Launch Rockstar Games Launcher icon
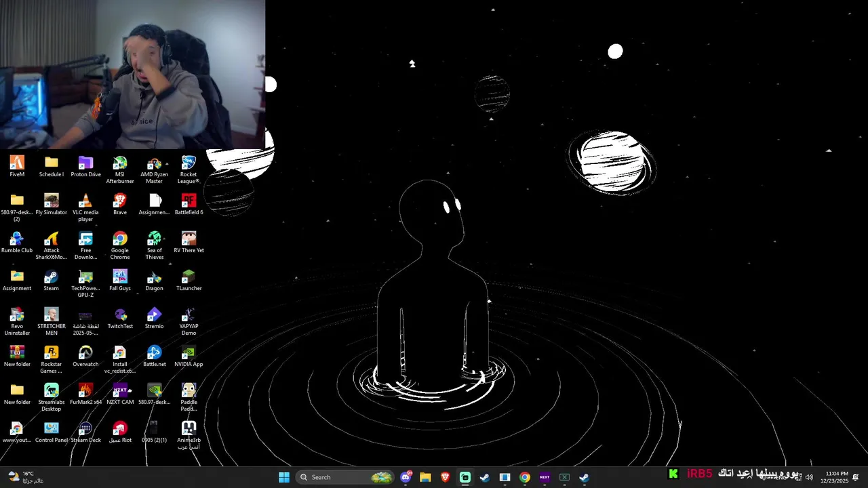868x488 pixels. click(x=52, y=360)
